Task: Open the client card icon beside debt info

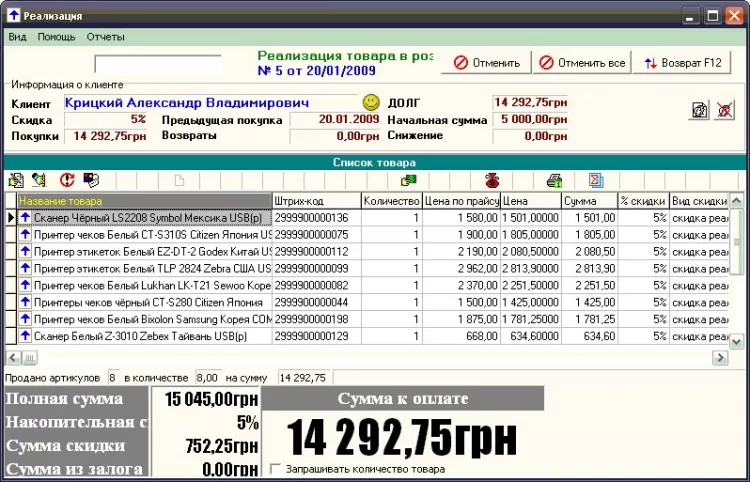Action: pyautogui.click(x=700, y=110)
